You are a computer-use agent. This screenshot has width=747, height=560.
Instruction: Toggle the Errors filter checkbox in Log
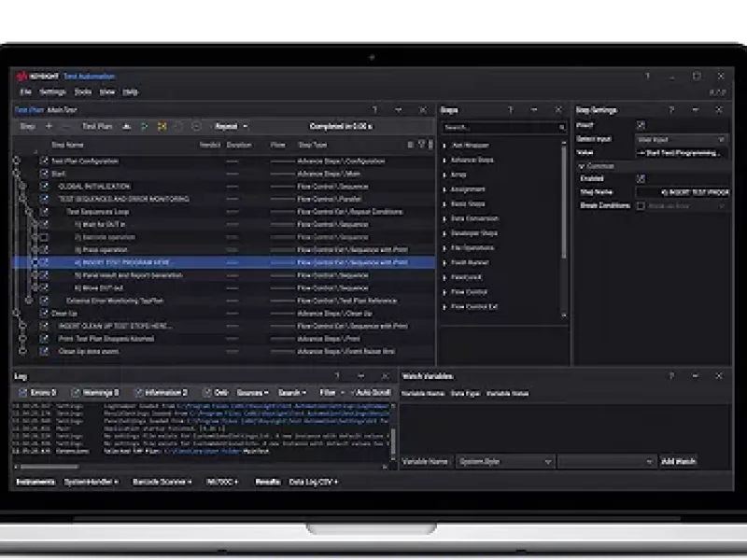point(22,393)
